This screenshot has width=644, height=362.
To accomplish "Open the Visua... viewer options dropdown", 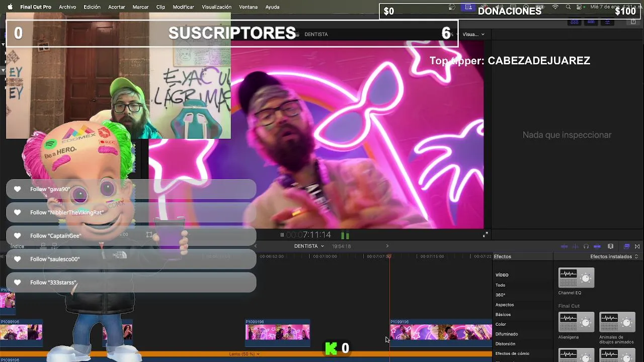I will pos(473,34).
